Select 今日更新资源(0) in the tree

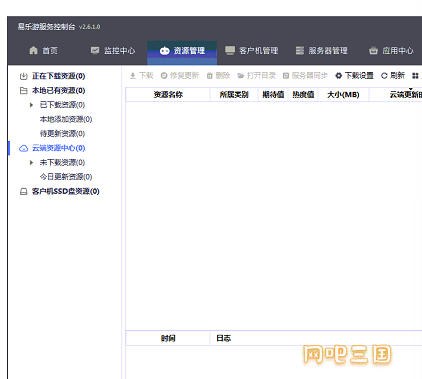click(x=66, y=177)
